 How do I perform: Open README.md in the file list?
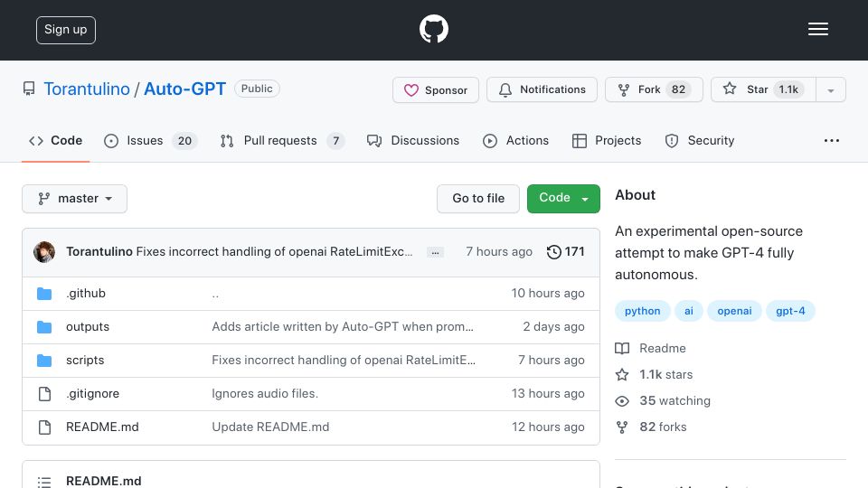pos(102,427)
